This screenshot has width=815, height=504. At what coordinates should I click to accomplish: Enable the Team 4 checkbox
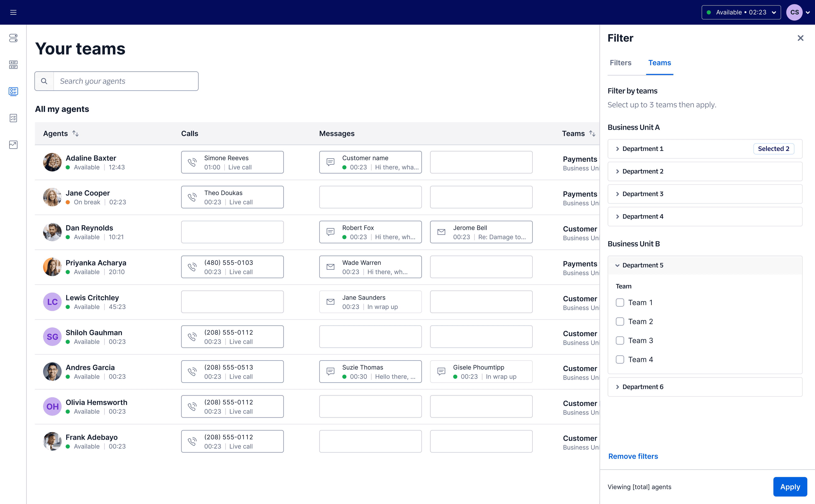click(620, 360)
